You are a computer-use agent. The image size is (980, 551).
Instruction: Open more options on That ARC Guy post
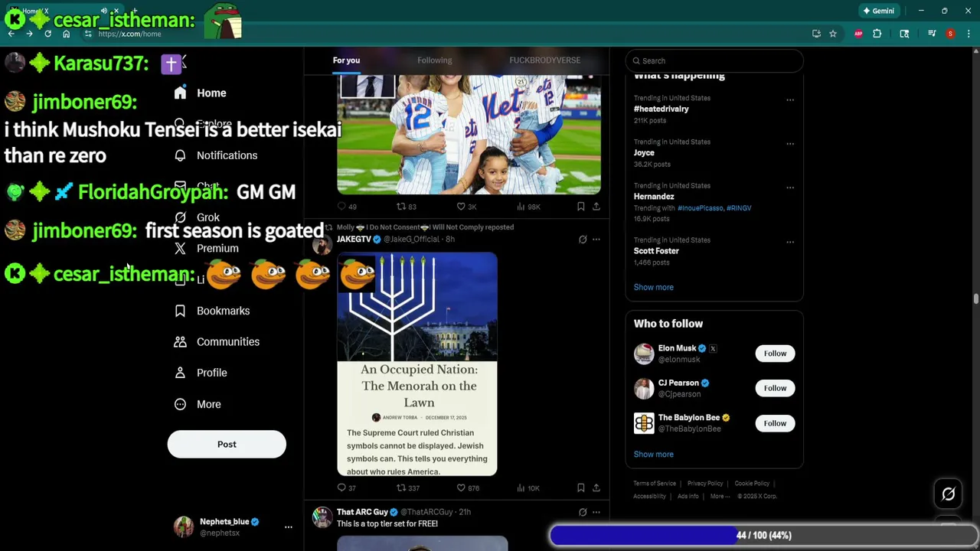click(596, 512)
